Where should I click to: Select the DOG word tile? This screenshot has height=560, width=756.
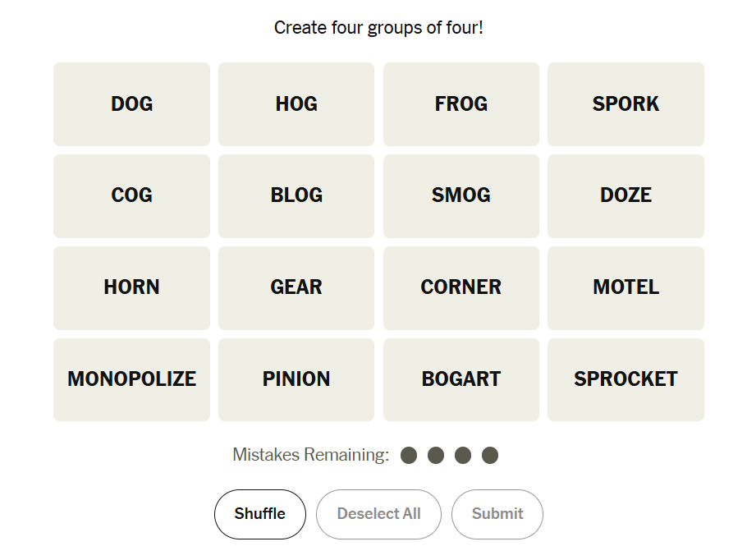(131, 104)
